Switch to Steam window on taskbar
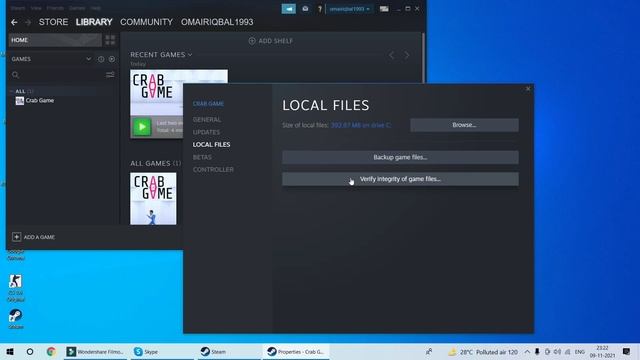This screenshot has height=360, width=640. pyautogui.click(x=229, y=351)
